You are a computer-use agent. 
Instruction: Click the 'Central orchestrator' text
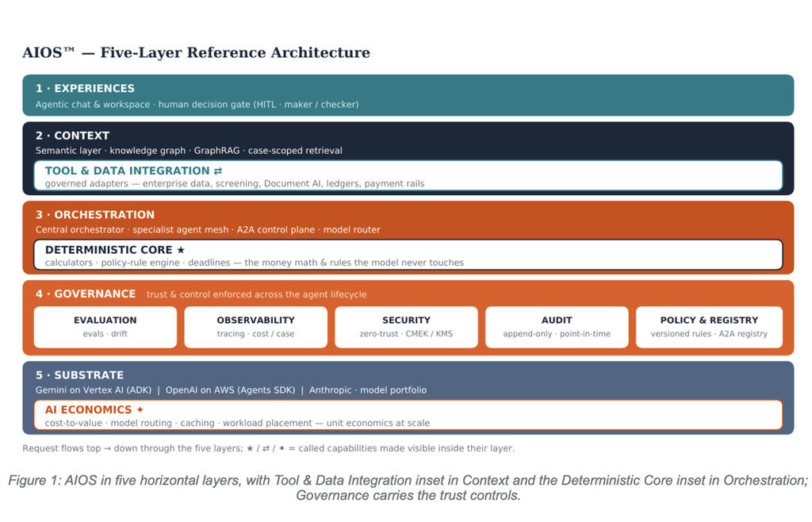80,230
